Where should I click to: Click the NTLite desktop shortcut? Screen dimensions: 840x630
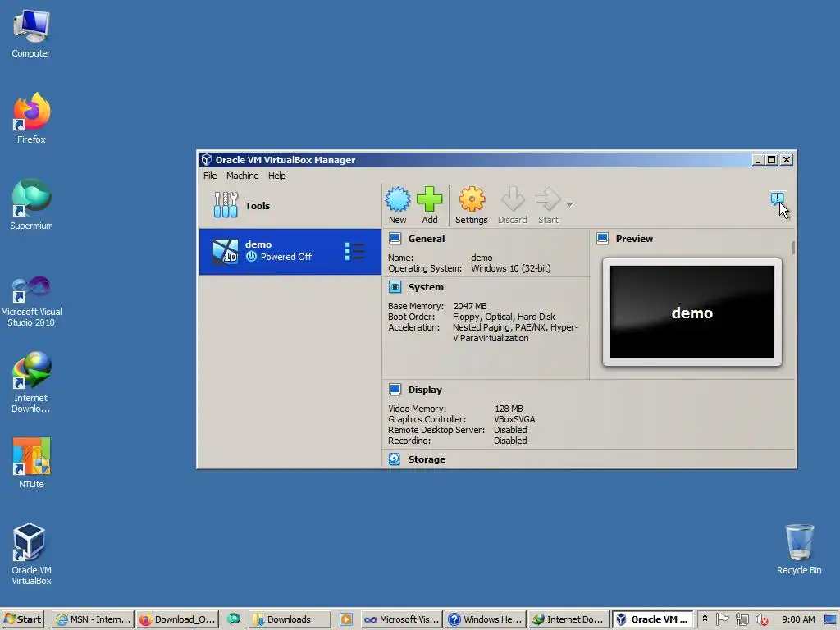coord(31,463)
